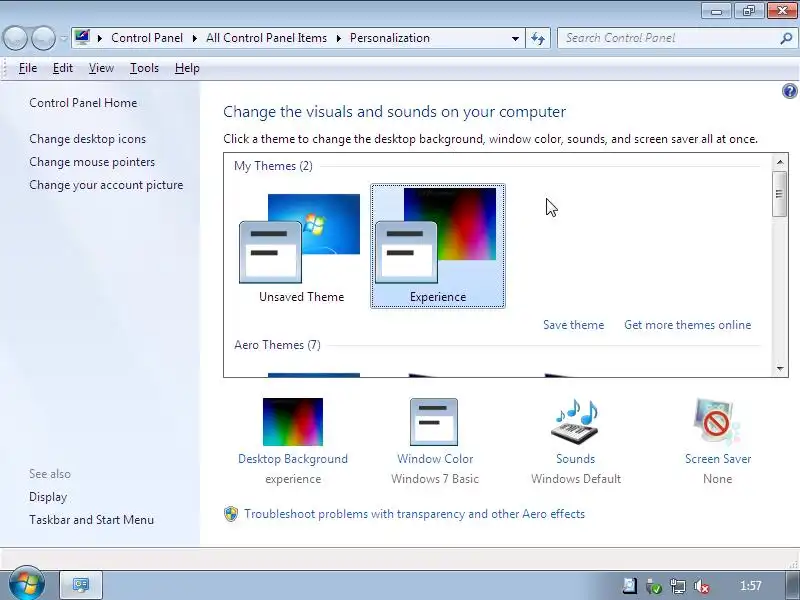Click the Aero Themes (7) heading

pos(277,345)
